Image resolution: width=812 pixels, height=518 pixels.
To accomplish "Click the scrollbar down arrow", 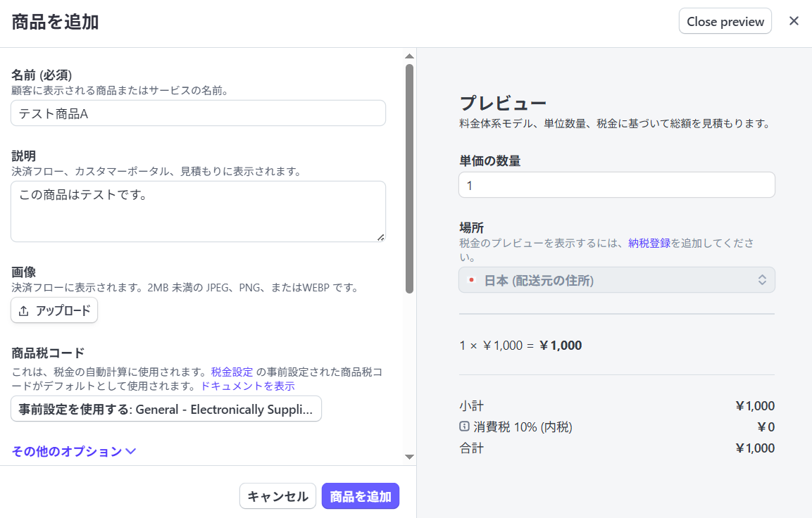I will click(409, 457).
